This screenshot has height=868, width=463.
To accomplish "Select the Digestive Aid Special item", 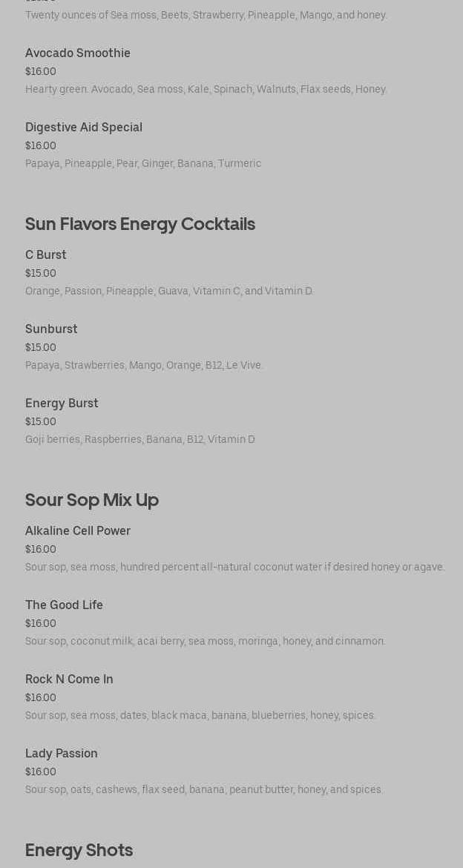I will (x=84, y=127).
